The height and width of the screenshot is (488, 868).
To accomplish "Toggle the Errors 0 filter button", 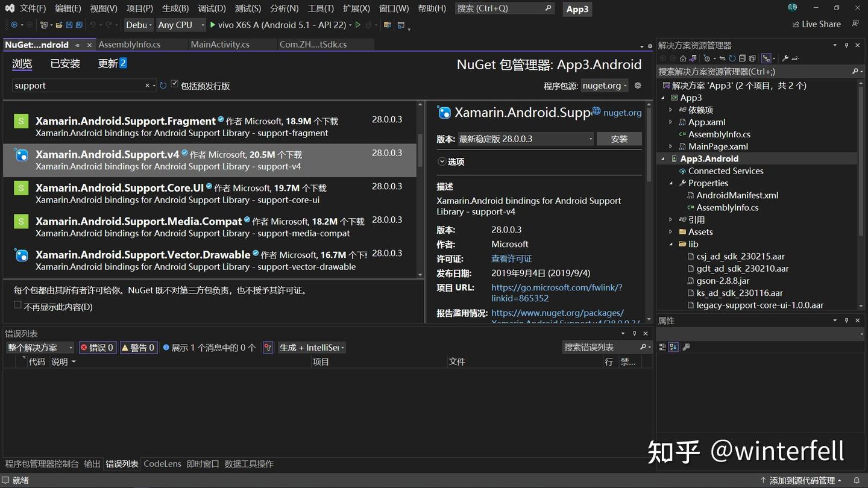I will coord(97,348).
